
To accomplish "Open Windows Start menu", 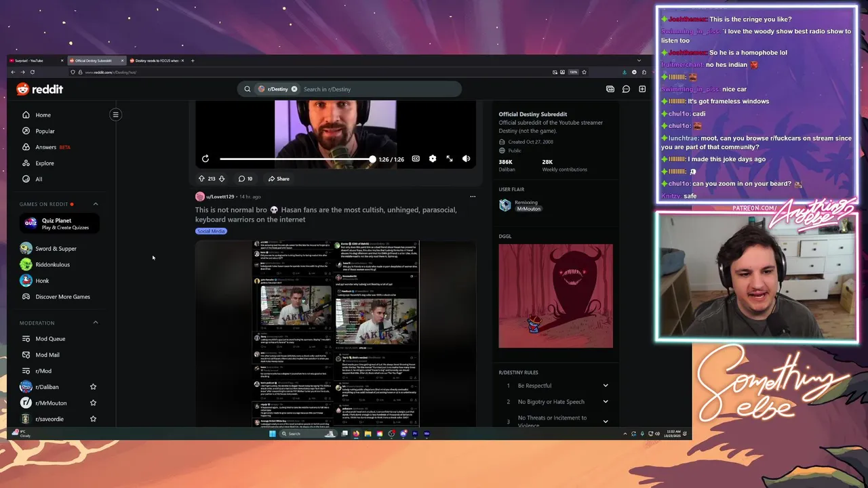I will pos(272,434).
